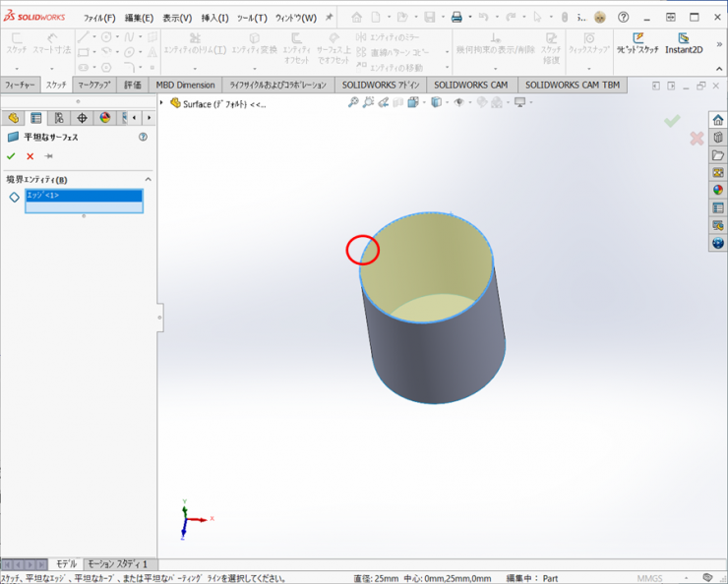Viewport: 728px width, 584px height.
Task: Cancel planar surface with red X
Action: coord(30,156)
